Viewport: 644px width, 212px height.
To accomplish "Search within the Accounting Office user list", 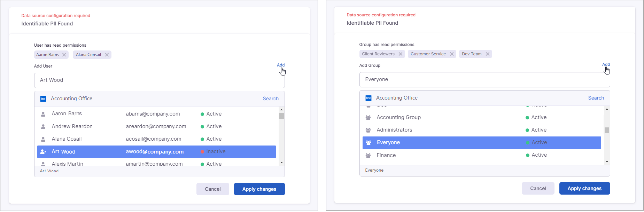I will point(271,99).
